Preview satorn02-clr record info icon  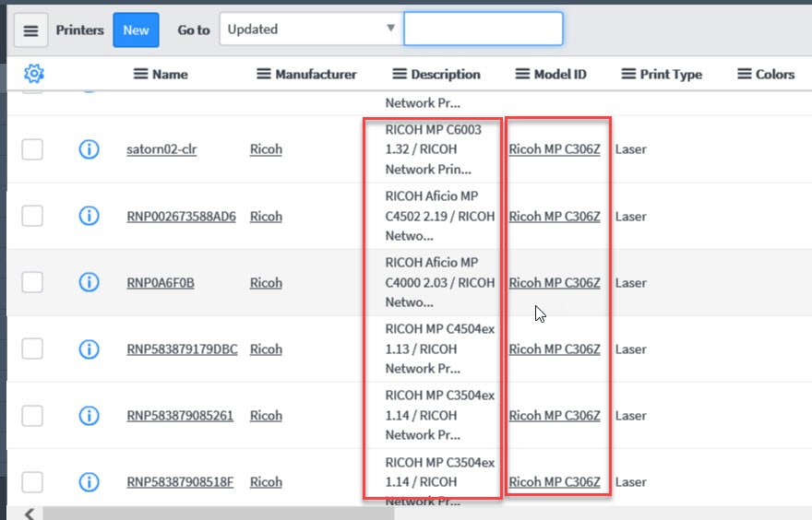(90, 149)
